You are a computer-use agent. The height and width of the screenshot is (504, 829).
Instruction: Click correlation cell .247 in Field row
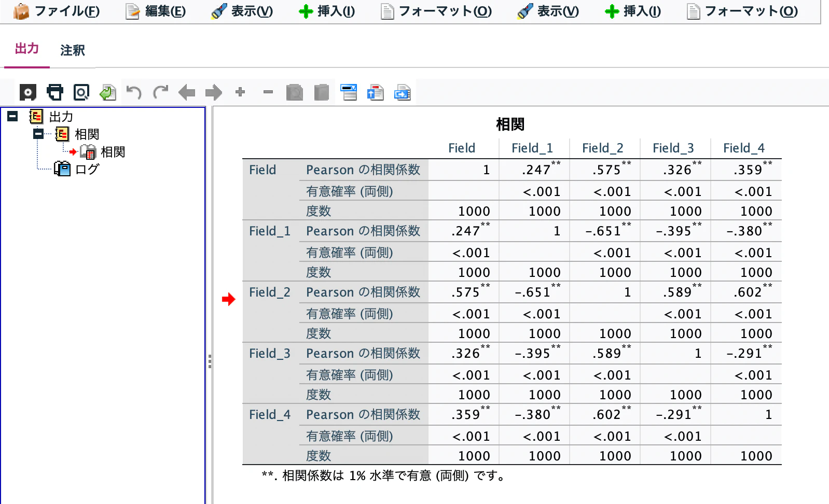534,170
